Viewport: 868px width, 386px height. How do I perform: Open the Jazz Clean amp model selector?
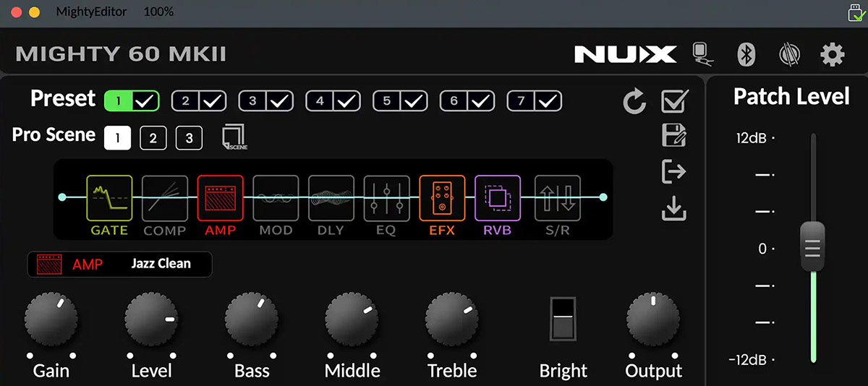tap(161, 264)
